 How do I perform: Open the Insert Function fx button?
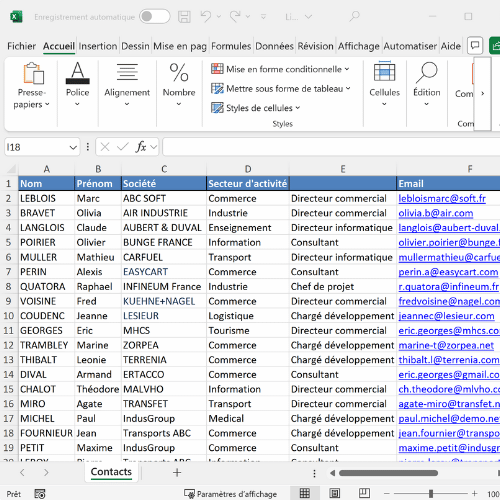(x=141, y=147)
